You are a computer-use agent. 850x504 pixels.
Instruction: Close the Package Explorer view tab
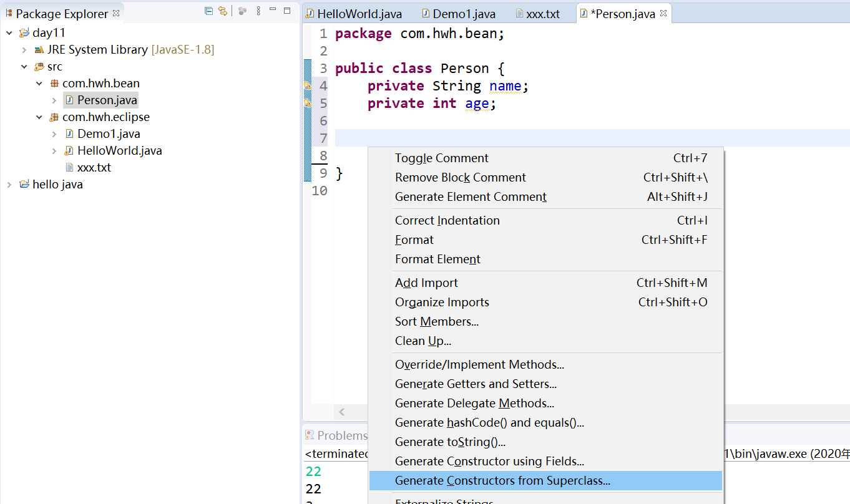pyautogui.click(x=116, y=13)
